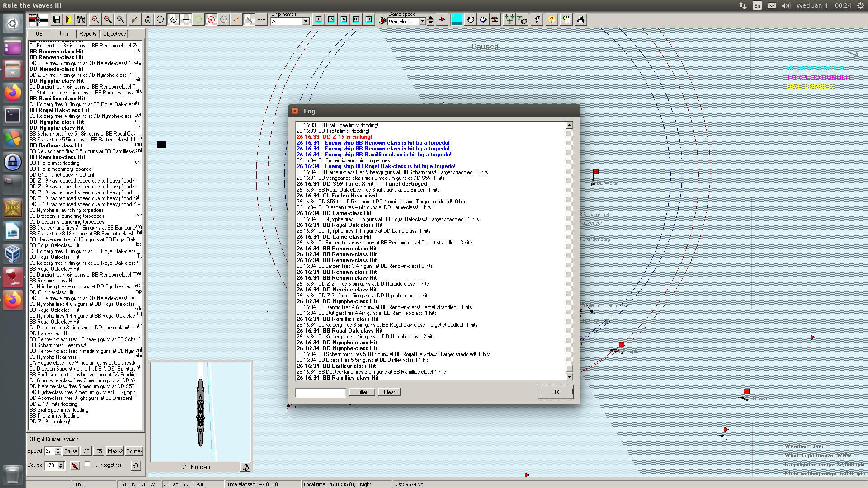The height and width of the screenshot is (488, 868).
Task: Click the notes document toolbar icon
Action: coord(566,19)
